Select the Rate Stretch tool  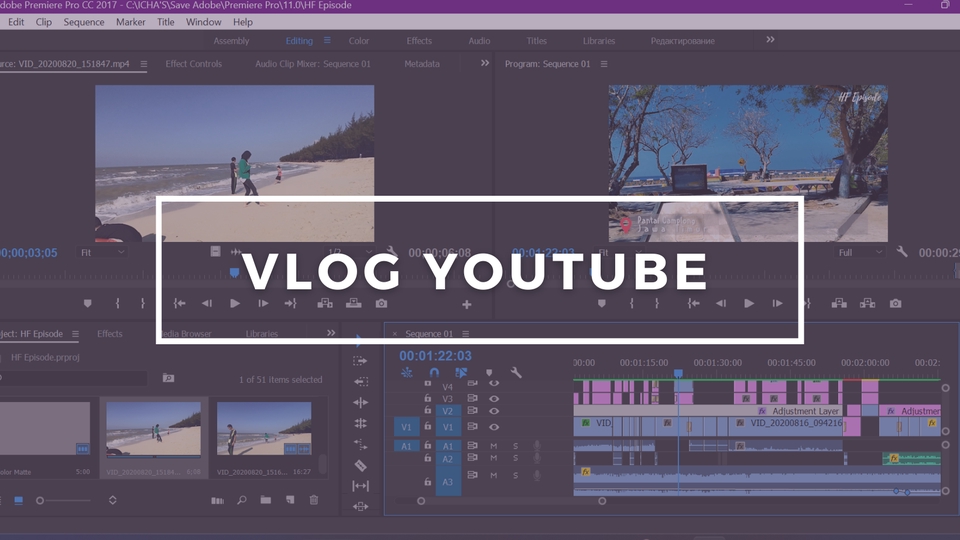click(361, 444)
